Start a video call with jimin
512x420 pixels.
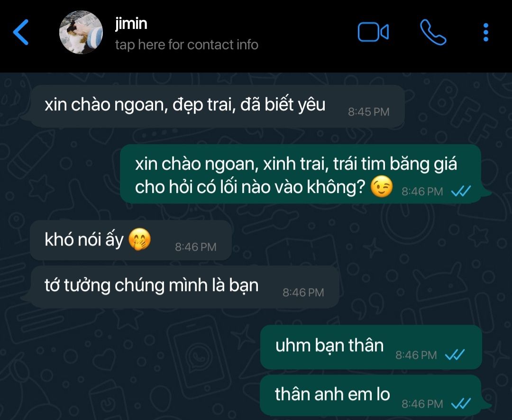pyautogui.click(x=373, y=32)
